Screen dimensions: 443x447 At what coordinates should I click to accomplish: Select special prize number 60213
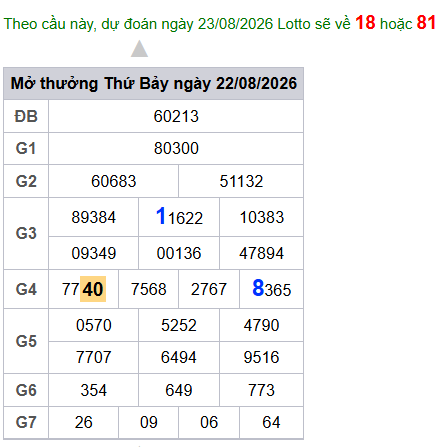tap(176, 116)
